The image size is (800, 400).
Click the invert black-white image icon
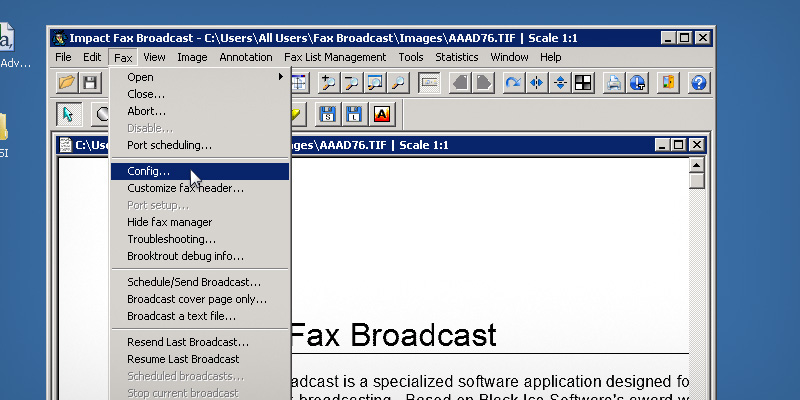click(582, 83)
